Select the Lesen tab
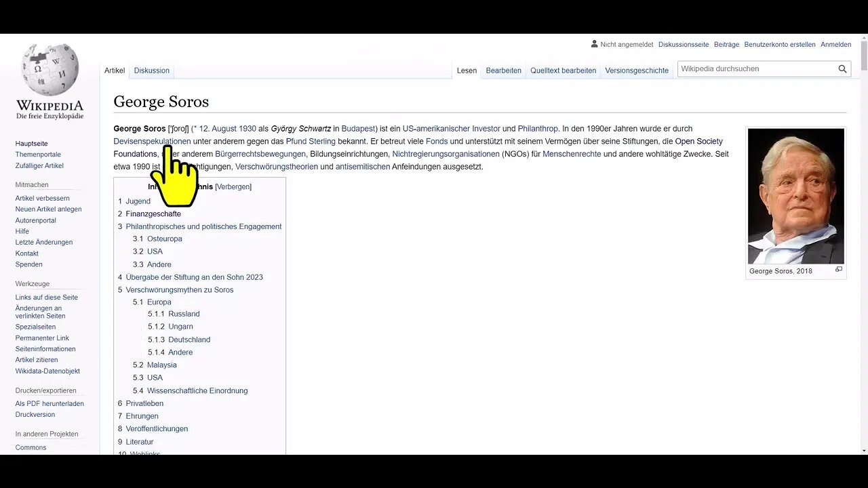868x488 pixels. (467, 70)
